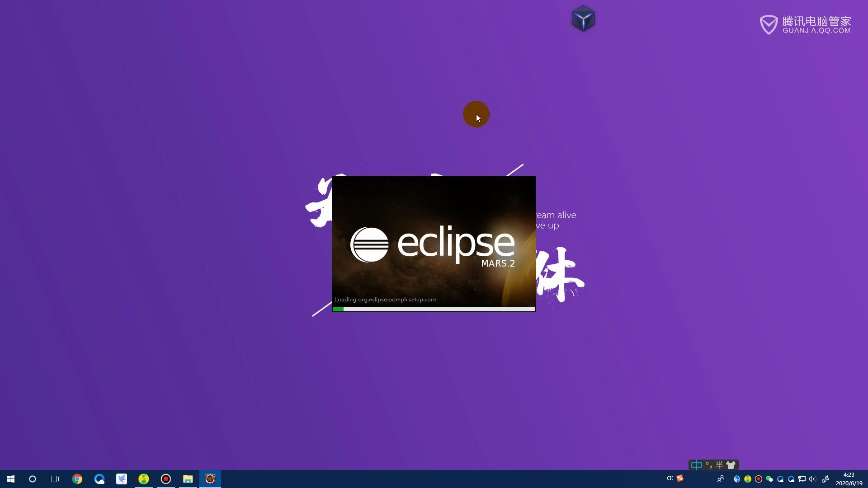The height and width of the screenshot is (488, 868).
Task: Open the Sogou input method tray icon
Action: 680,478
